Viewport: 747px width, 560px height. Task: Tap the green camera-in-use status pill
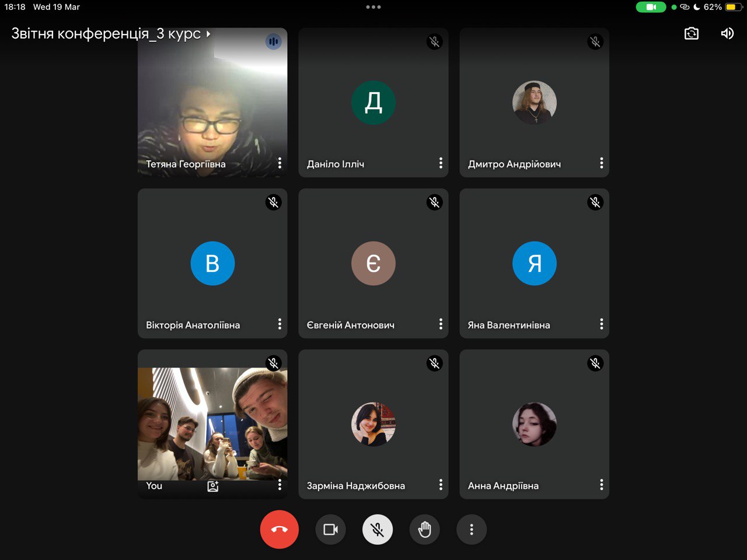(x=651, y=7)
